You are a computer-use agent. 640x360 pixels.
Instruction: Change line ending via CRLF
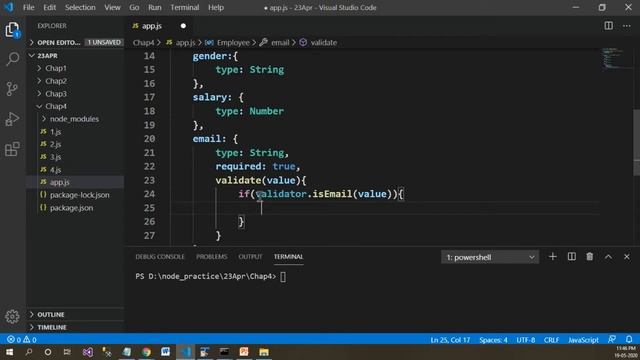pos(551,340)
